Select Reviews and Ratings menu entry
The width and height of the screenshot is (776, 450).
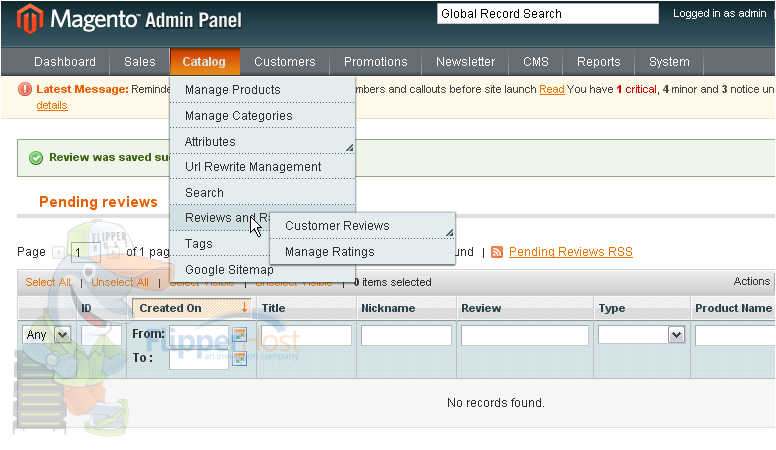pos(220,218)
